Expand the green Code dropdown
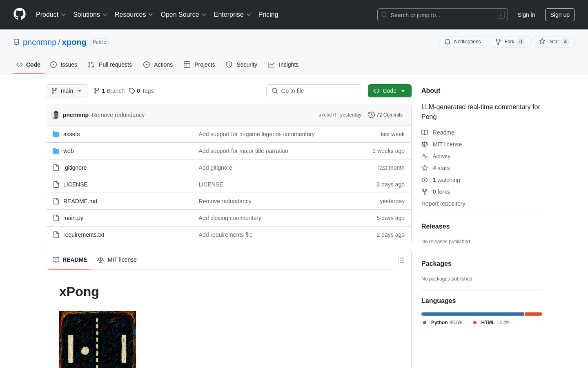This screenshot has height=368, width=588. pyautogui.click(x=389, y=91)
